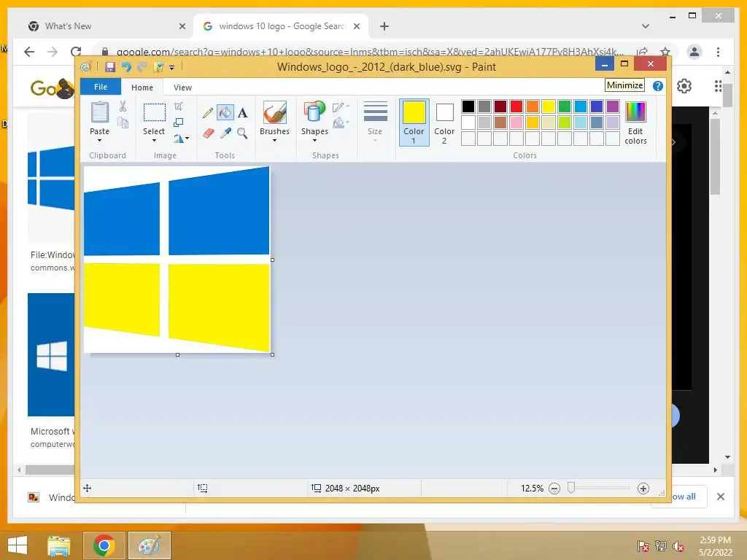Switch to the Home ribbon tab

(142, 87)
